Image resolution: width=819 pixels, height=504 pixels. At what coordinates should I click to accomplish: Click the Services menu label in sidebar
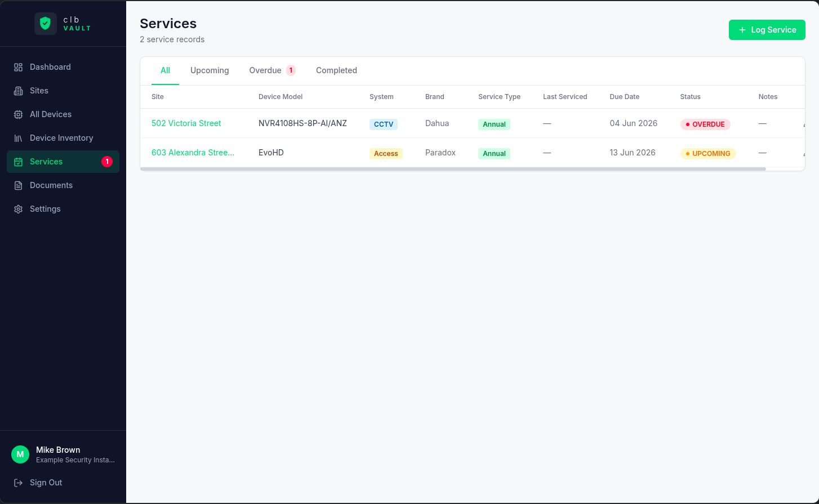tap(46, 162)
